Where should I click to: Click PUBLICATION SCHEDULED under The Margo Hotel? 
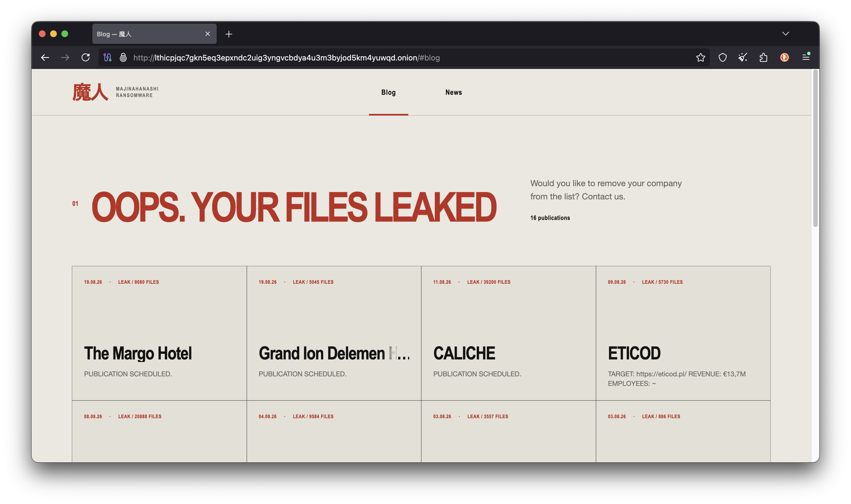coord(128,374)
